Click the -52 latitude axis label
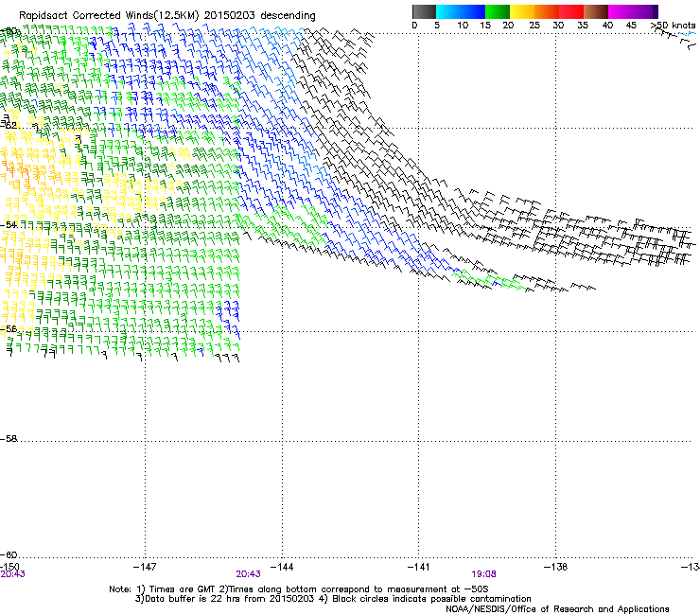This screenshot has height=615, width=700. [x=9, y=126]
